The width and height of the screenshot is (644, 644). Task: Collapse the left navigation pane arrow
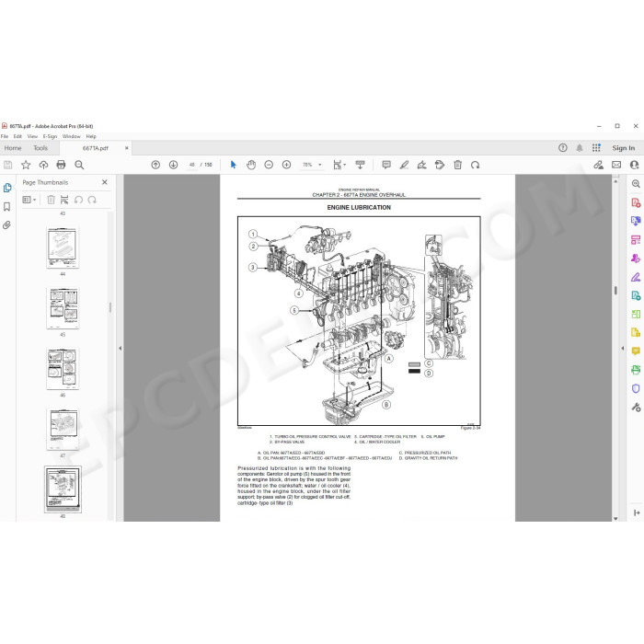tap(120, 349)
